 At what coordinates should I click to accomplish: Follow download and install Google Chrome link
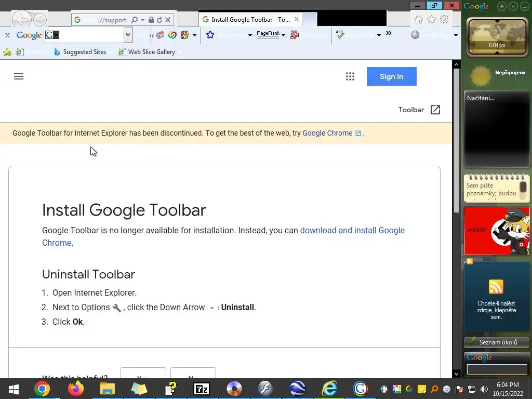pyautogui.click(x=223, y=236)
